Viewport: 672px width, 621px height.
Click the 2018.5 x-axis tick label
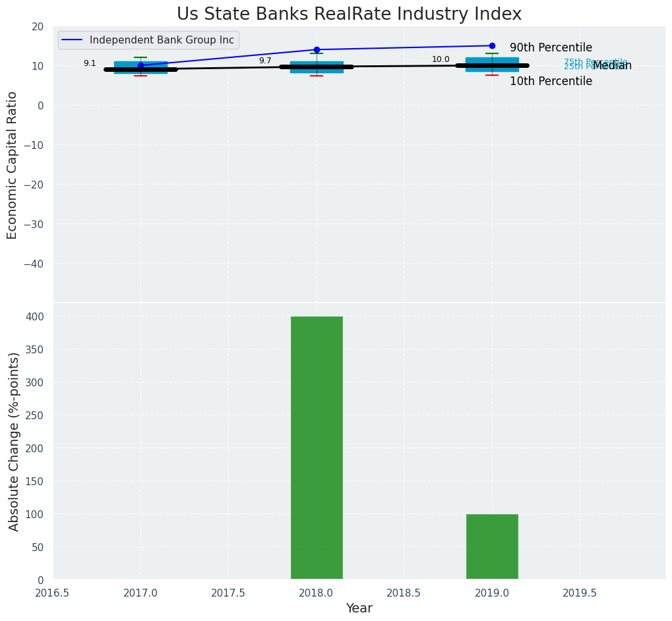404,593
